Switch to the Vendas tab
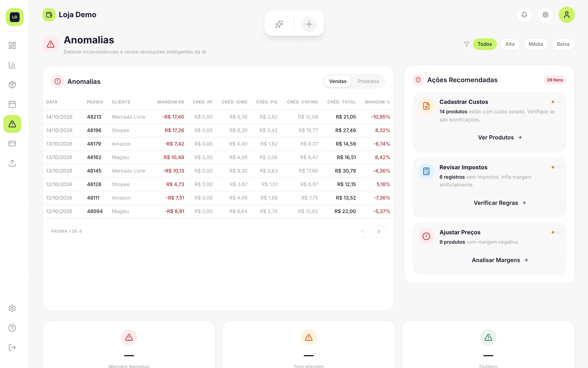 [337, 81]
